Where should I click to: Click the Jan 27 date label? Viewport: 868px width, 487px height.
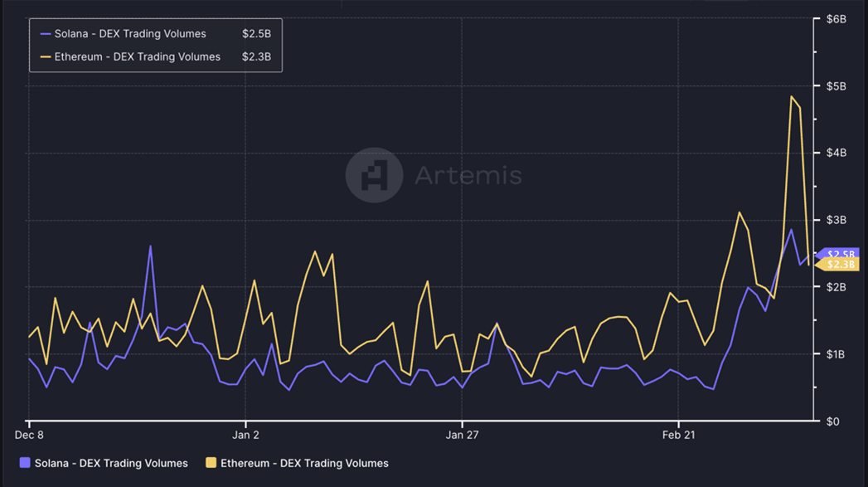463,435
